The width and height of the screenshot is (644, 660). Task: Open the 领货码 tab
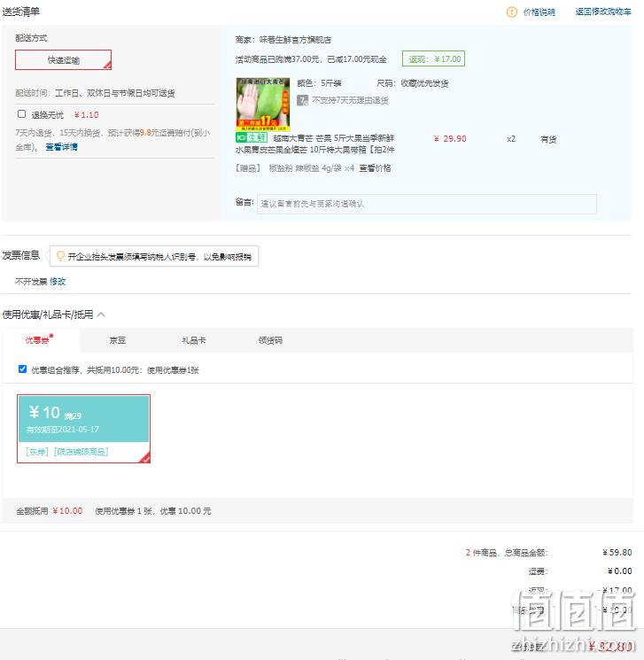pyautogui.click(x=270, y=340)
